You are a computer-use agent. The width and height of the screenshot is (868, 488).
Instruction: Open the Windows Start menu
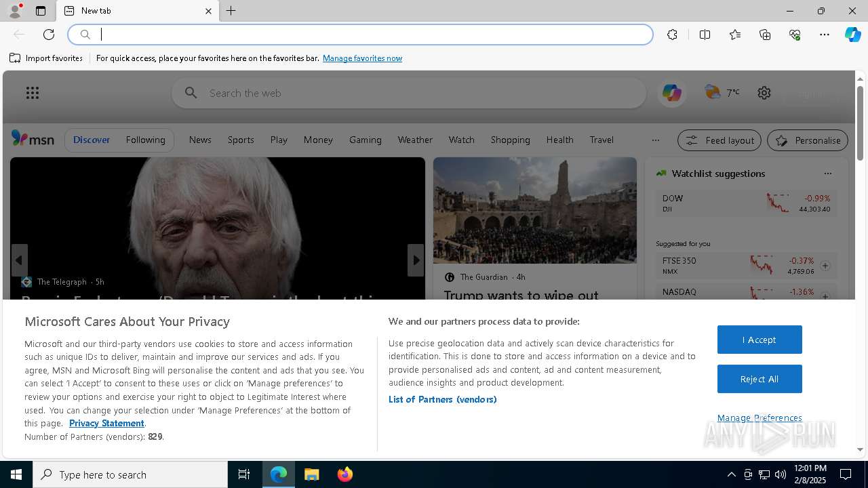tap(16, 474)
